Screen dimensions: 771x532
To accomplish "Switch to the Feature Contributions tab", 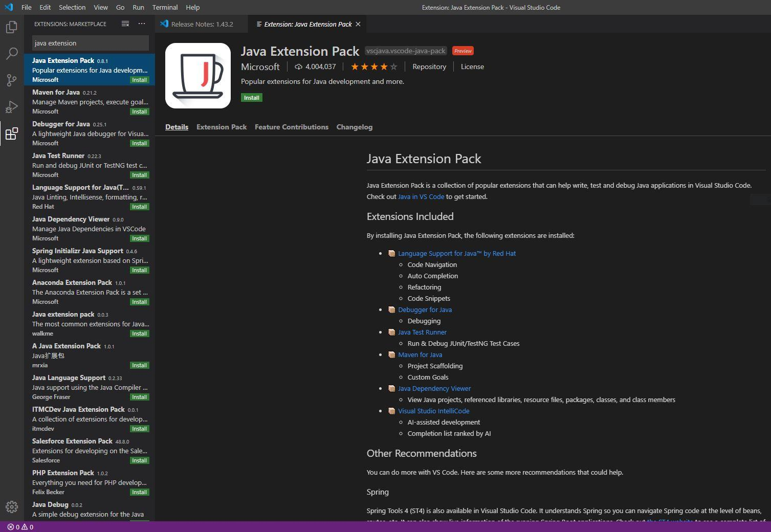I will 292,127.
